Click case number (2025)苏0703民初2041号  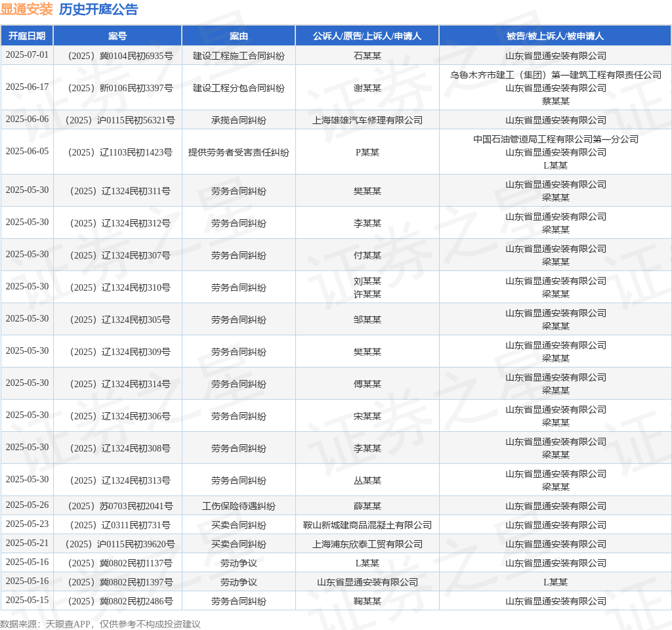pos(117,506)
